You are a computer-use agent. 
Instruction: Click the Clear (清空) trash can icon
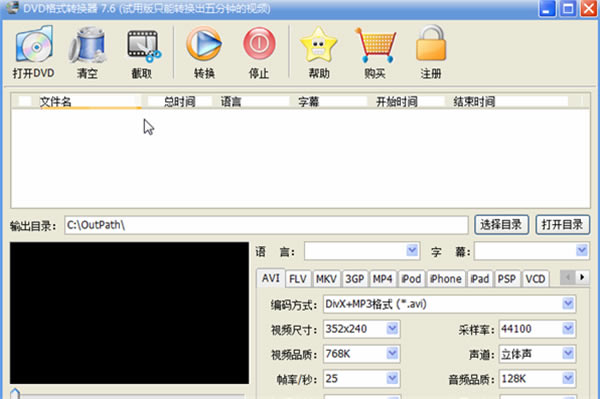87,44
